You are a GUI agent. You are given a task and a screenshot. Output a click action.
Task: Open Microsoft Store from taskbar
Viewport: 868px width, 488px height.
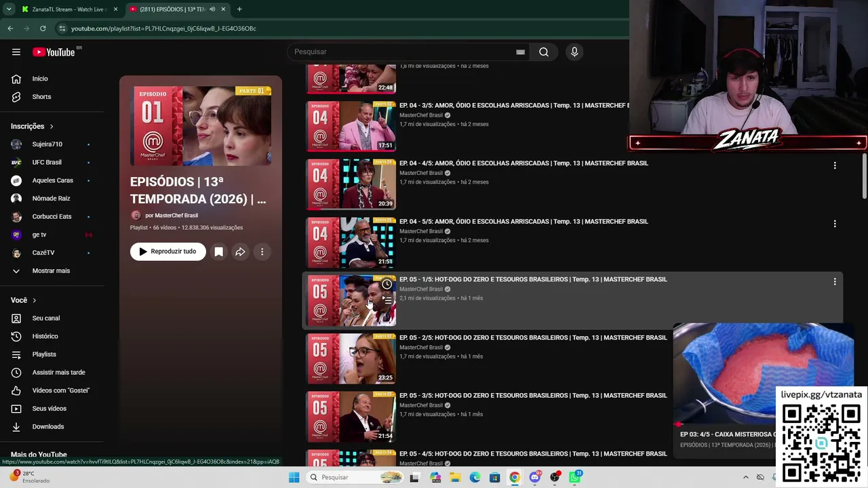[494, 477]
